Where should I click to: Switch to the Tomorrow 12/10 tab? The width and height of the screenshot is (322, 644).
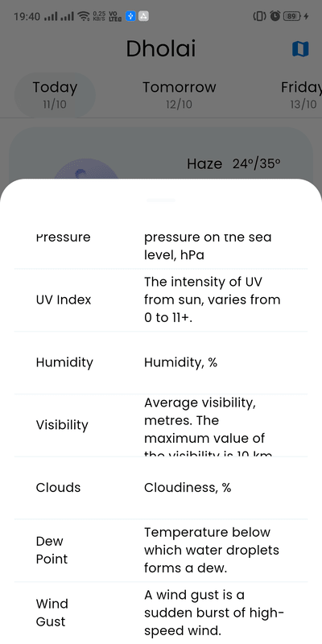(x=179, y=95)
